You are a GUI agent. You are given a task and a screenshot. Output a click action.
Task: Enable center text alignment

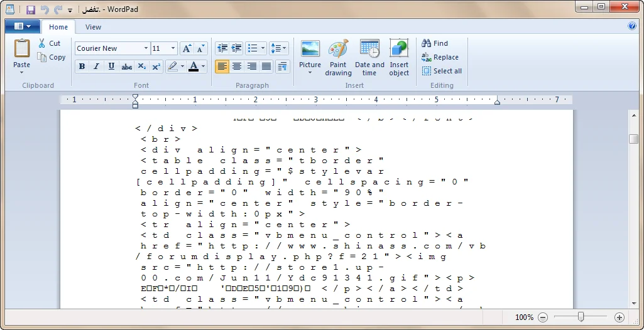[x=237, y=67]
